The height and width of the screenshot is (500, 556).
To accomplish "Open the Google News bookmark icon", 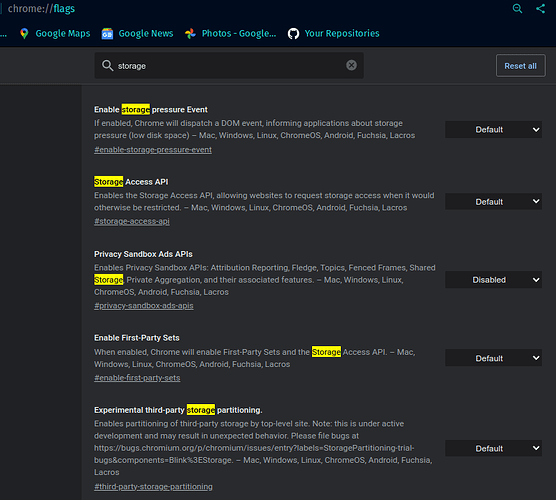I will [x=107, y=33].
